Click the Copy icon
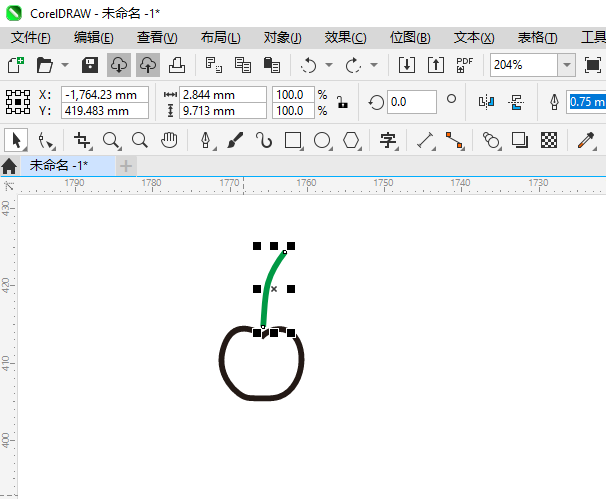 [243, 65]
